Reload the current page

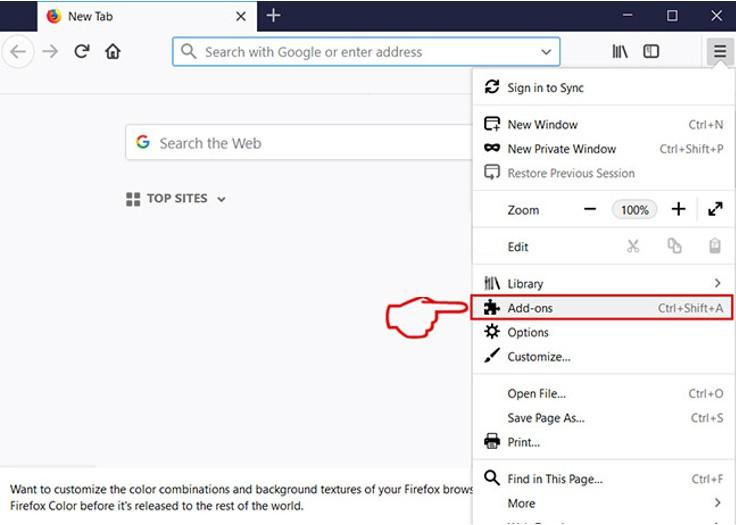82,51
